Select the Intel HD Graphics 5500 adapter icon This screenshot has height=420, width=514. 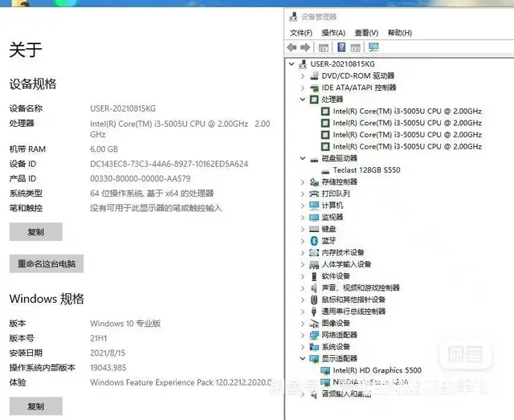tap(325, 370)
